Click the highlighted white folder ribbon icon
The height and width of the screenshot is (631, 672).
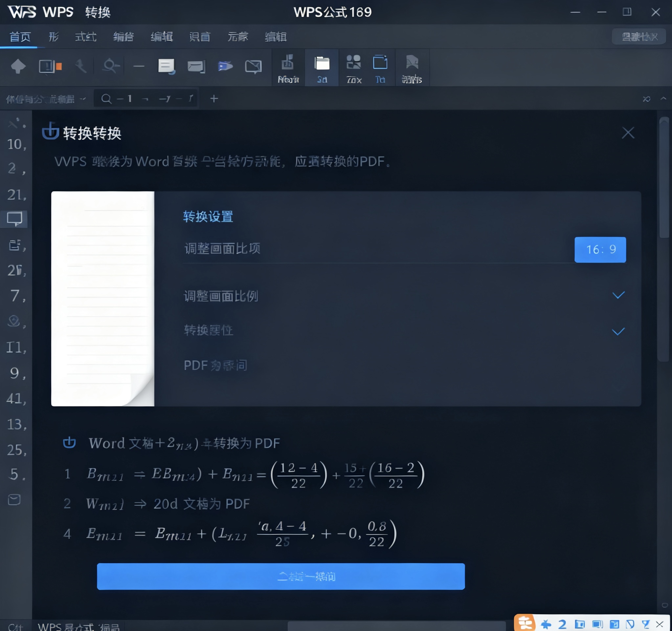pos(322,64)
